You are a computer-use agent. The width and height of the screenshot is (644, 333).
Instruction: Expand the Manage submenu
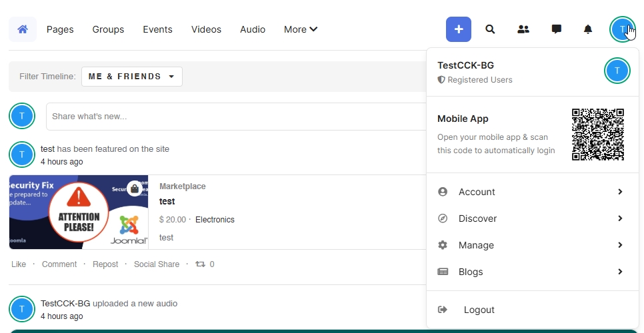pos(531,245)
